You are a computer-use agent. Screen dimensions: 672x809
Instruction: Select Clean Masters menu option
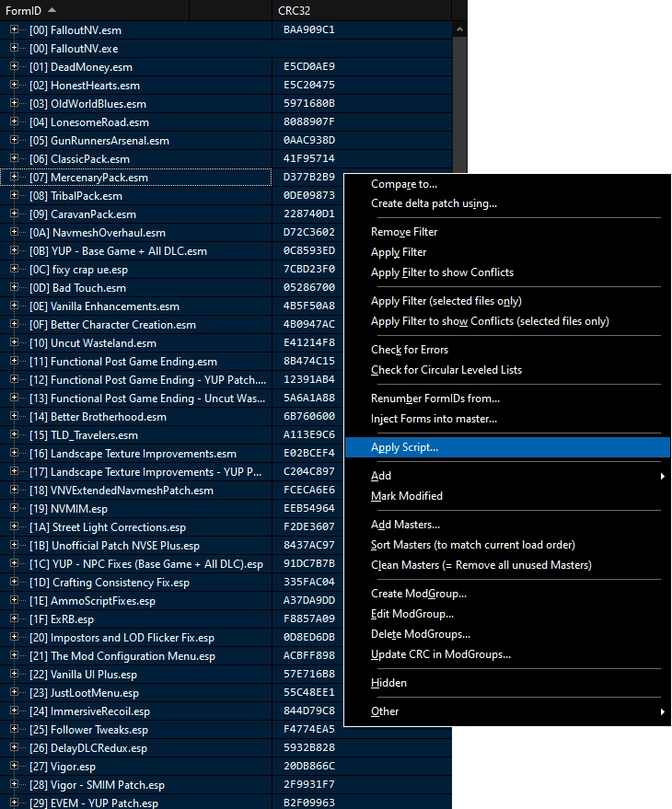481,565
